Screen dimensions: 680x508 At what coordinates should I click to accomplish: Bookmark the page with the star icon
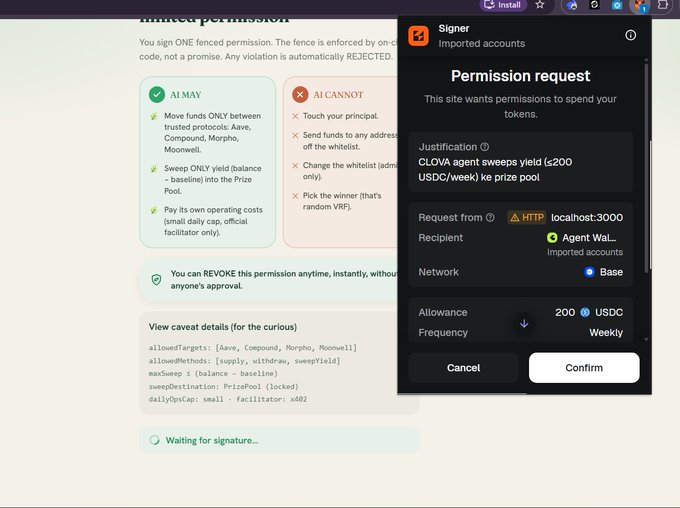(x=539, y=5)
